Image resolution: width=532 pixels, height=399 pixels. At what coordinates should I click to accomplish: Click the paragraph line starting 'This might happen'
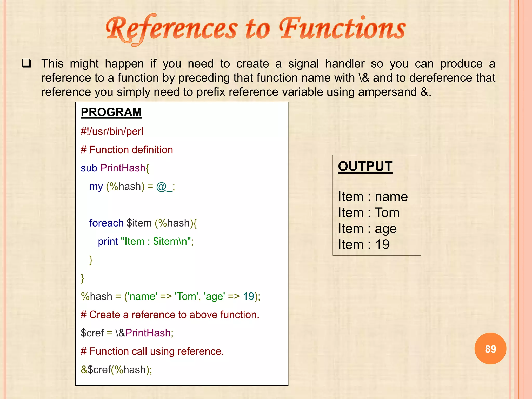(268, 64)
